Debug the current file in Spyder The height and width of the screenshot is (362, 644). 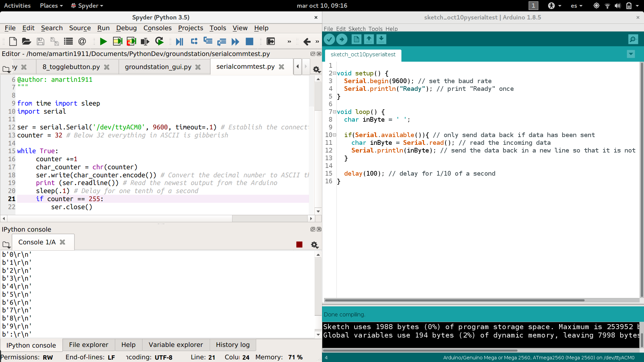(179, 41)
